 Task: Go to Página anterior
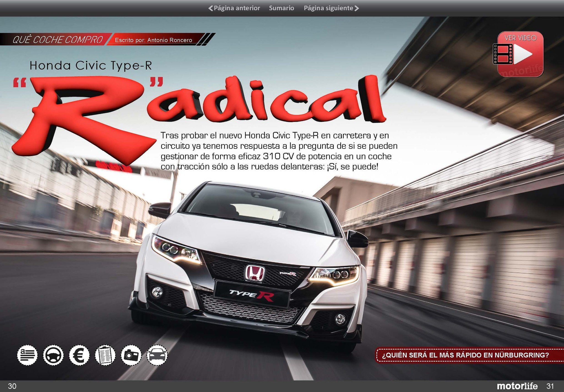(x=234, y=8)
